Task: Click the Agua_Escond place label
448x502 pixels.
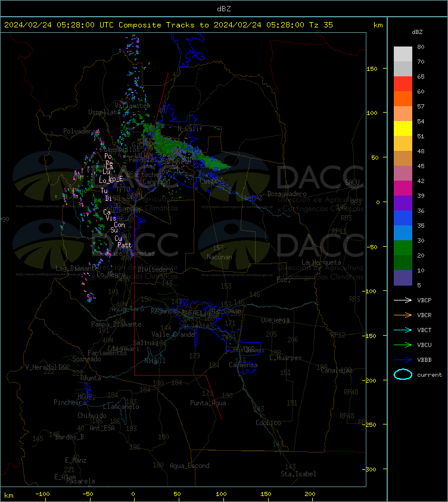Action: [x=189, y=466]
